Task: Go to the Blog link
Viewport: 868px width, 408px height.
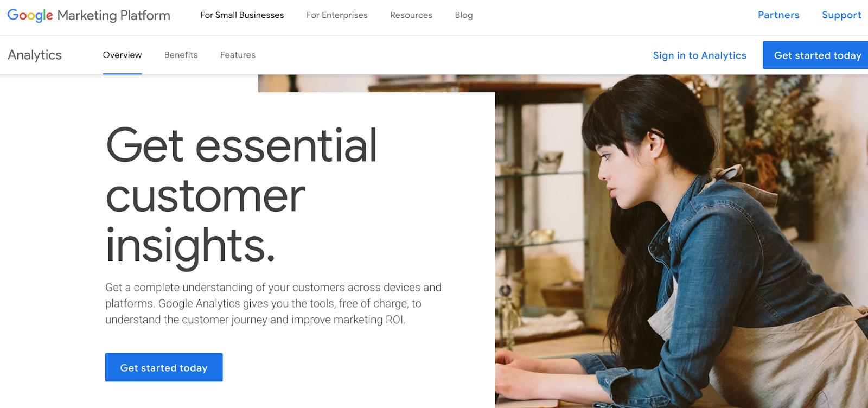Action: 464,15
